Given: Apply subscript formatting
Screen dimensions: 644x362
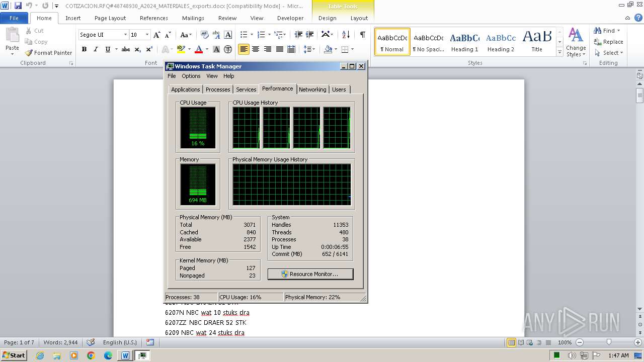Looking at the screenshot, I should pyautogui.click(x=138, y=49).
